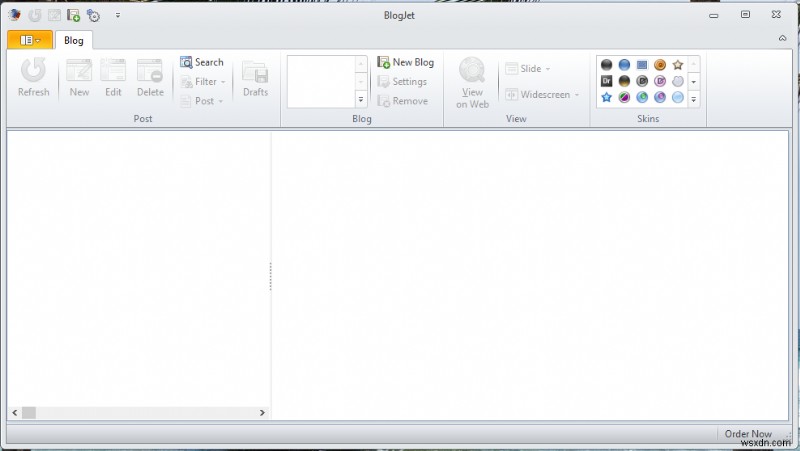Image resolution: width=800 pixels, height=451 pixels.
Task: Click the Skins gallery scroll-up arrow
Action: click(693, 64)
